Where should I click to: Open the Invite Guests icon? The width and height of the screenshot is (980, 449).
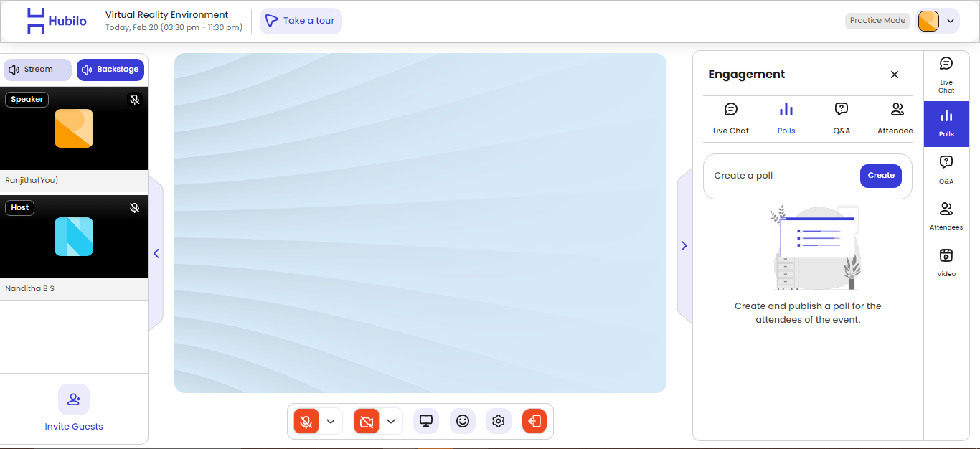tap(74, 400)
